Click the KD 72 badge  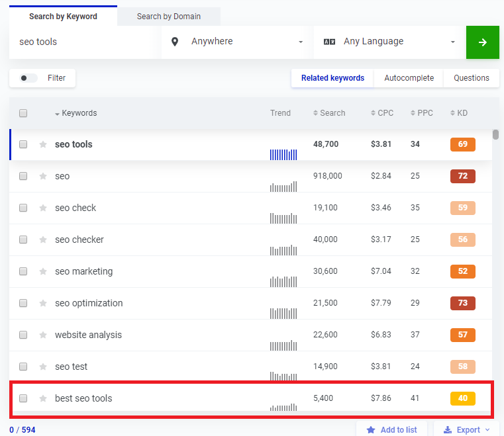coord(462,176)
